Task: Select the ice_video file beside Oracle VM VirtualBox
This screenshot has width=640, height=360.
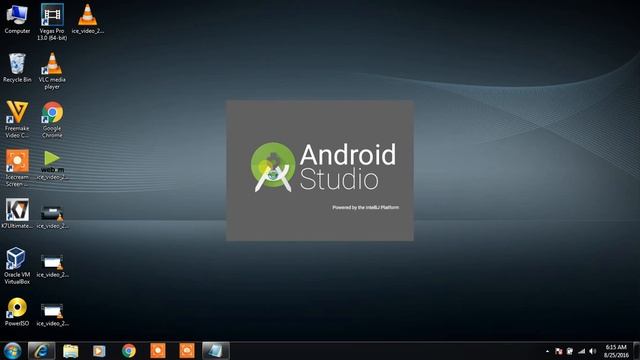Action: coord(52,265)
